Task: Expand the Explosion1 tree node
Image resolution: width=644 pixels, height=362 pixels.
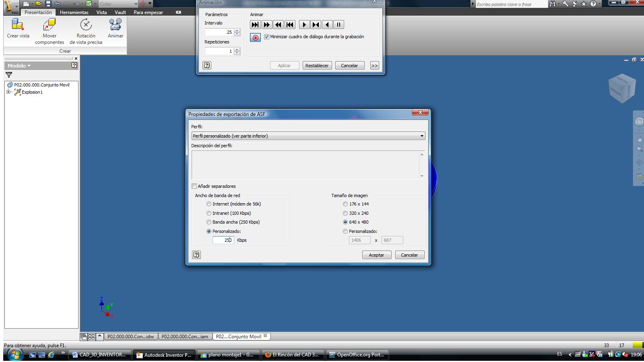Action: pos(8,92)
